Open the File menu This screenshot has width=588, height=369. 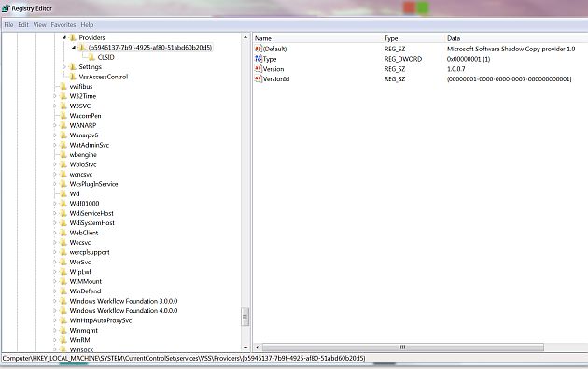click(x=8, y=25)
